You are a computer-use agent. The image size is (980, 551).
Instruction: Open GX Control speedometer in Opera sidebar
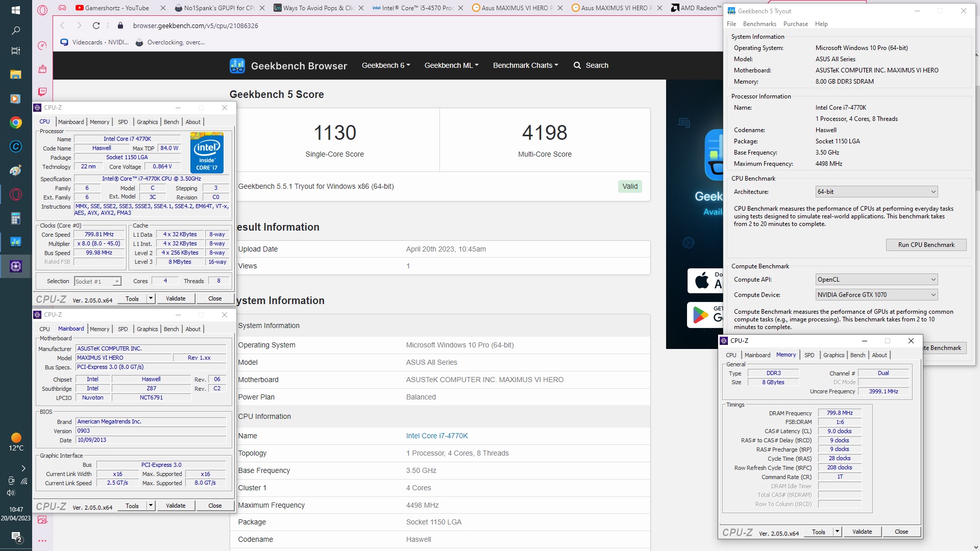pyautogui.click(x=42, y=45)
